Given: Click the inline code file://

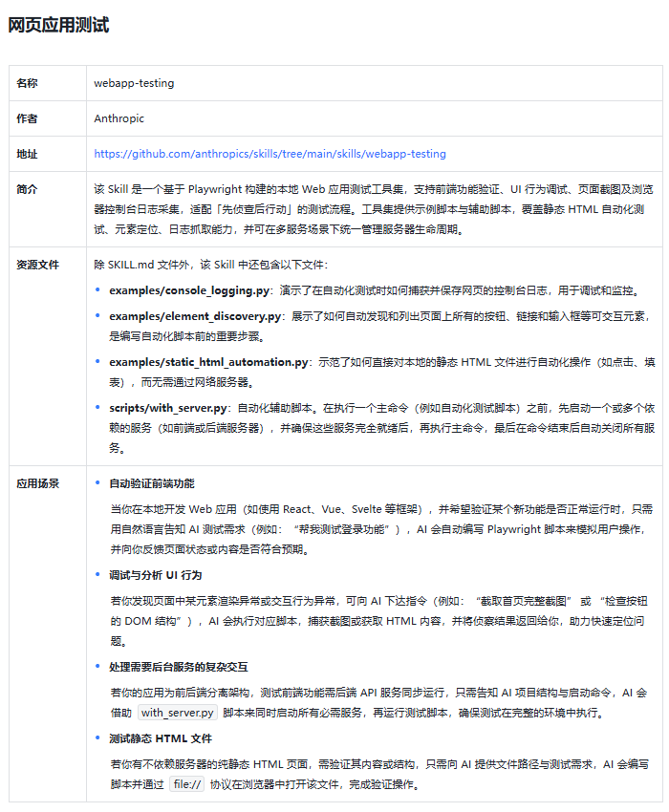Looking at the screenshot, I should tap(187, 784).
